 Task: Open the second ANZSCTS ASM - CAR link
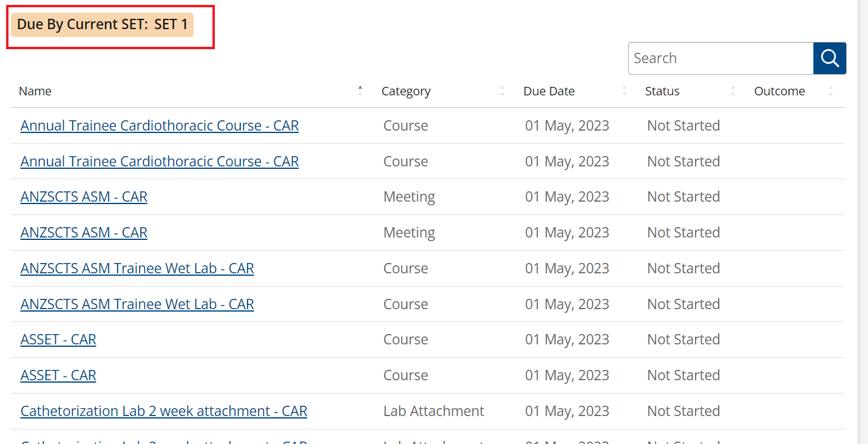click(x=84, y=233)
